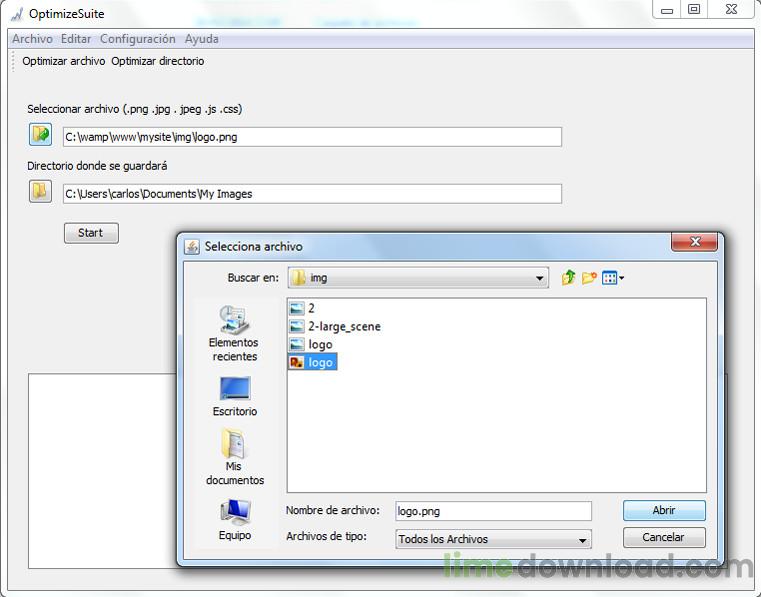Screen dimensions: 761x597
Task: Select the file named 2
Action: (302, 308)
